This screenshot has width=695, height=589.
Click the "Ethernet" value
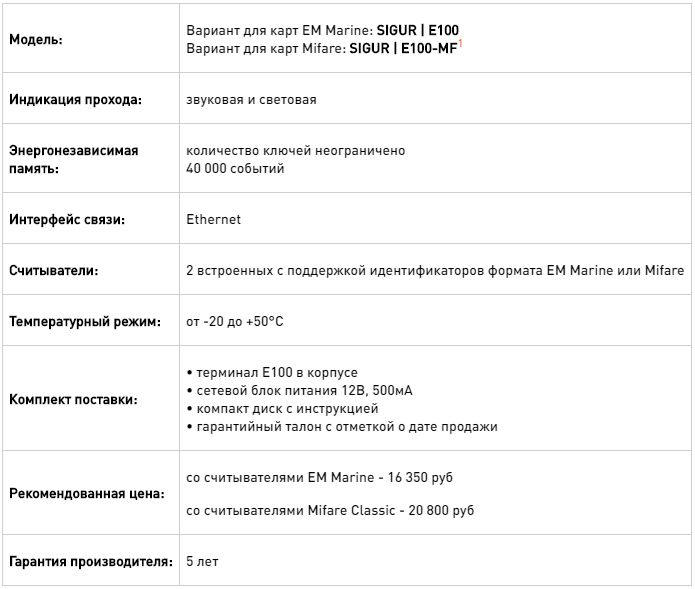point(213,220)
